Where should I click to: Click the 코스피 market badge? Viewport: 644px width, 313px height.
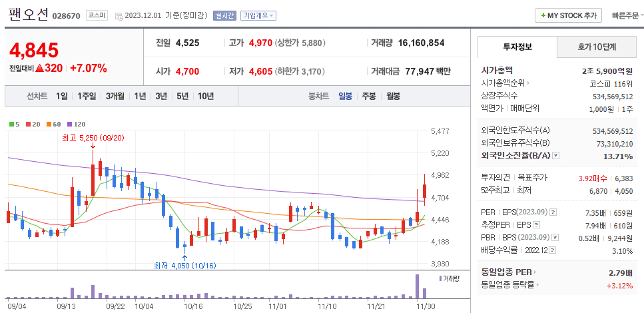coord(97,15)
